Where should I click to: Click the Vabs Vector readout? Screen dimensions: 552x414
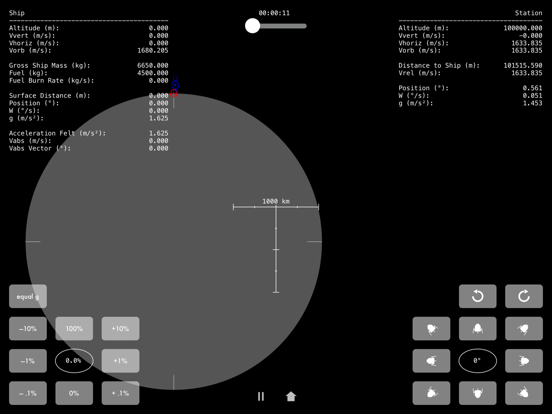89,149
